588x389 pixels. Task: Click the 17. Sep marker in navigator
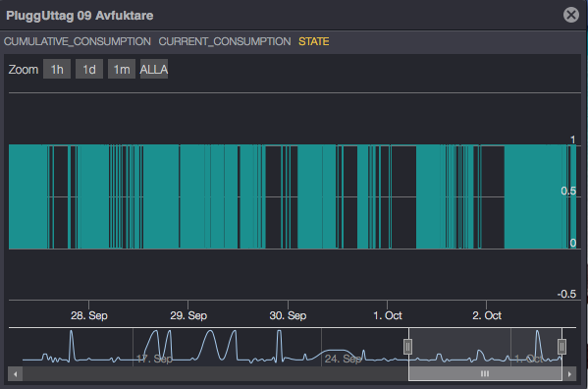[x=154, y=359]
